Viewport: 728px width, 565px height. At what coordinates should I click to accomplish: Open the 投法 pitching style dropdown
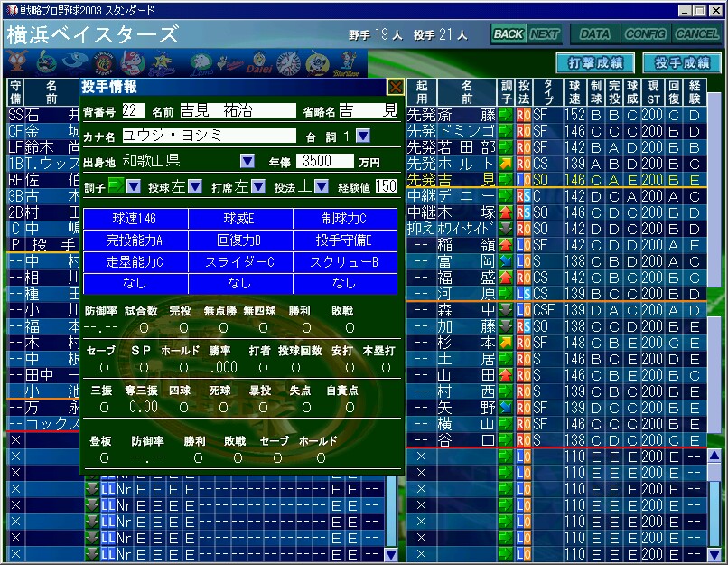pos(320,187)
